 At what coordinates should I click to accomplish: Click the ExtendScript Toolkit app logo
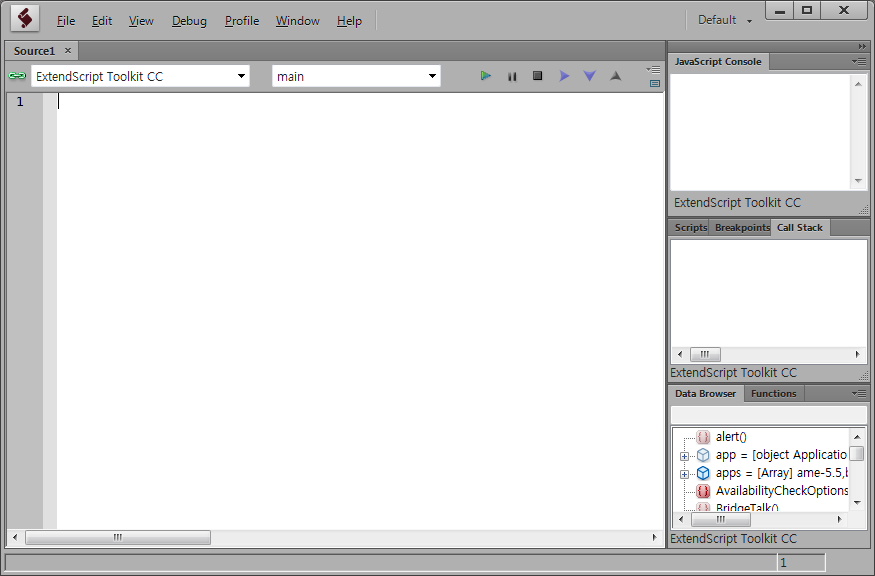pos(25,19)
